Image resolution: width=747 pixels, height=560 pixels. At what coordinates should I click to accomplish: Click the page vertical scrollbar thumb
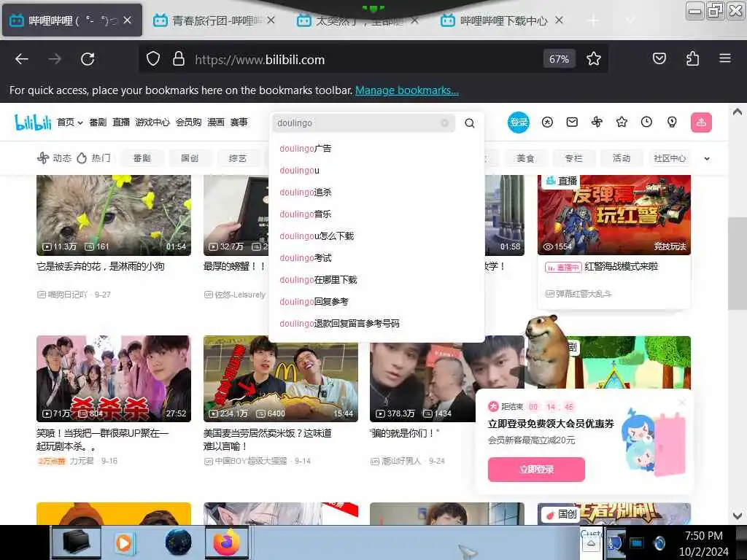tap(737, 263)
